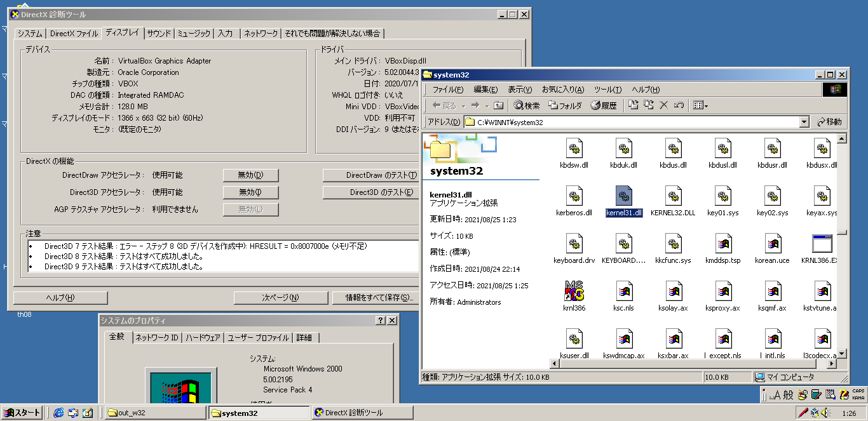868x421 pixels.
Task: Select the kbdusl.dll file icon
Action: click(722, 149)
